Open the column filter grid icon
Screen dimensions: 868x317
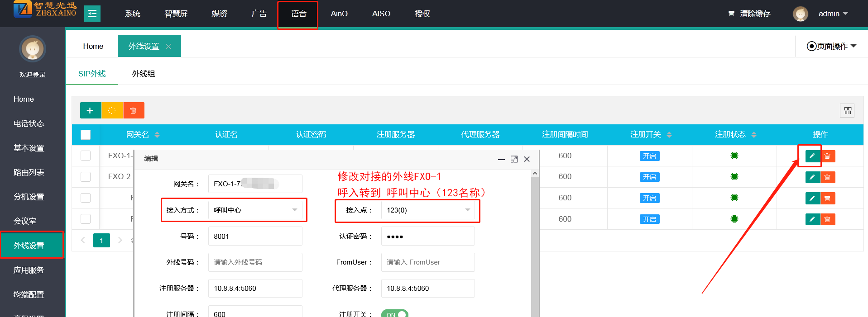click(x=848, y=110)
